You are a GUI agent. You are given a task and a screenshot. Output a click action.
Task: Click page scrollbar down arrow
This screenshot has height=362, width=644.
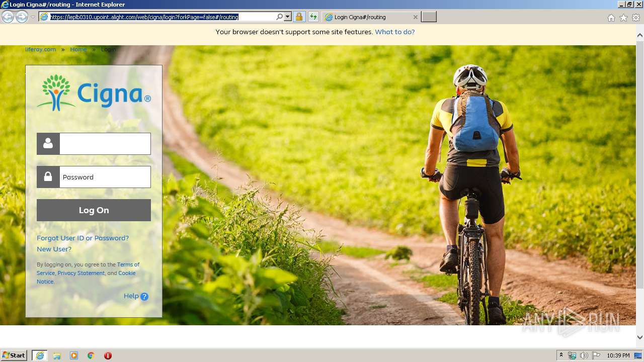(x=640, y=337)
